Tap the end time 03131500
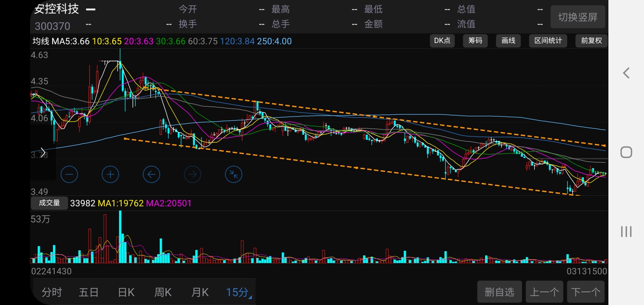This screenshot has height=305, width=644. (x=587, y=271)
